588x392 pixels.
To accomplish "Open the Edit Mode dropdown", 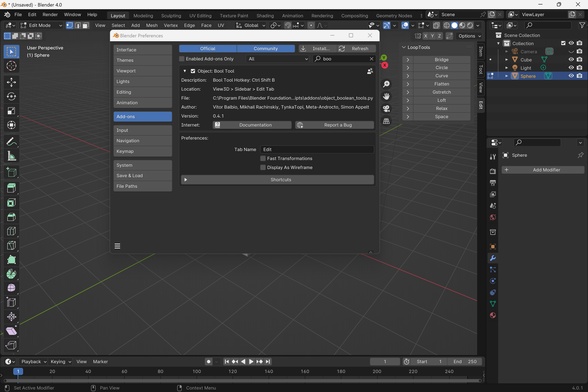I will point(41,25).
